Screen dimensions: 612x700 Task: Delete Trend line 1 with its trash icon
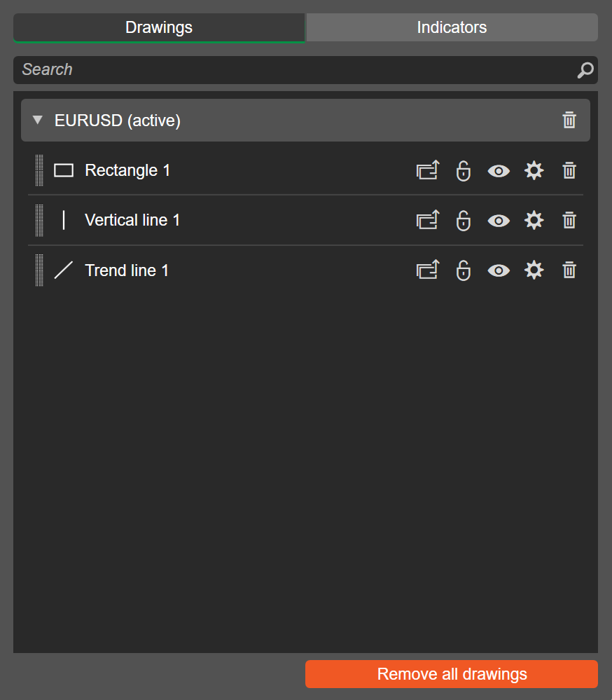(569, 270)
